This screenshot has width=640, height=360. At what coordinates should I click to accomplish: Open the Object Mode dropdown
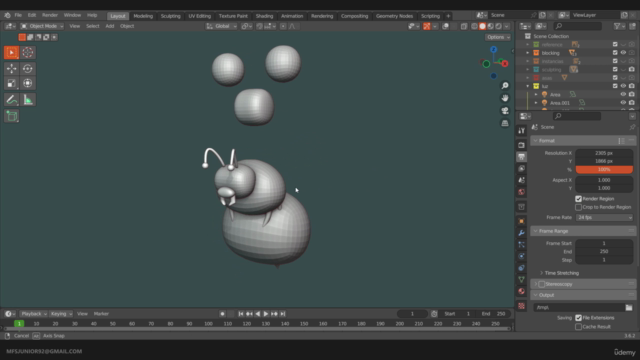pos(42,26)
